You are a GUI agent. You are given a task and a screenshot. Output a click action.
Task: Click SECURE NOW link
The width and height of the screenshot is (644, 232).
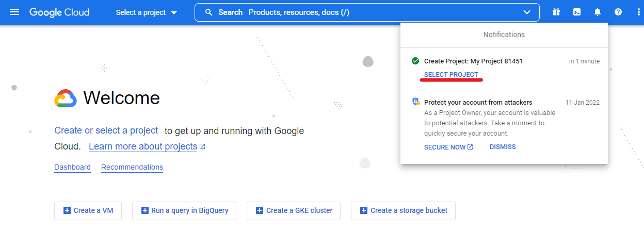coord(448,147)
